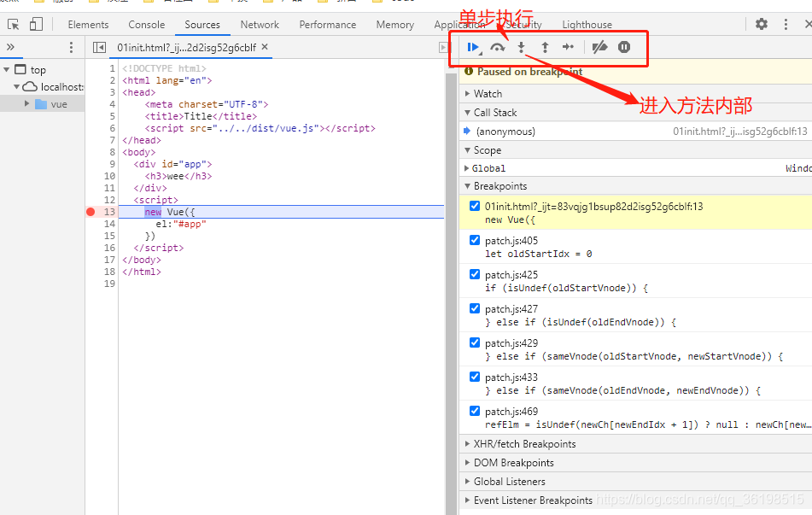The width and height of the screenshot is (812, 515).
Task: Close the 01init.html file tab
Action: [x=265, y=47]
